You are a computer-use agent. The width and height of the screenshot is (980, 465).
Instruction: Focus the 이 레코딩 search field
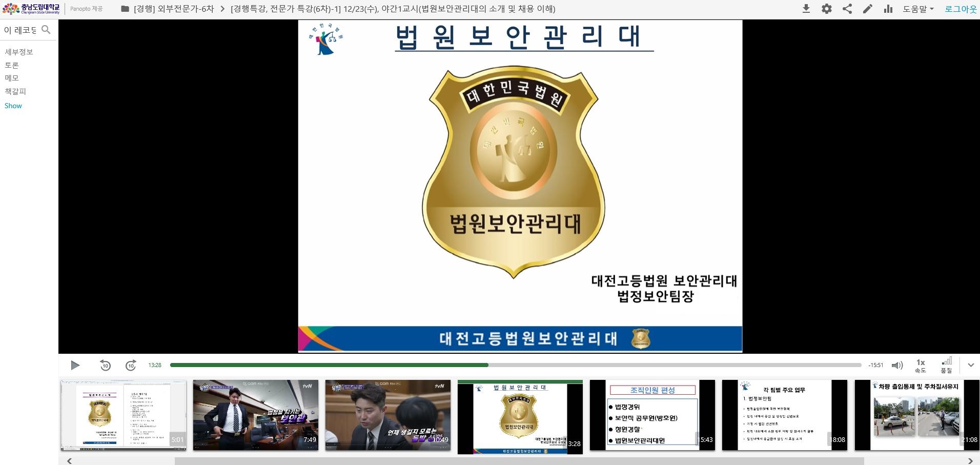click(x=21, y=30)
